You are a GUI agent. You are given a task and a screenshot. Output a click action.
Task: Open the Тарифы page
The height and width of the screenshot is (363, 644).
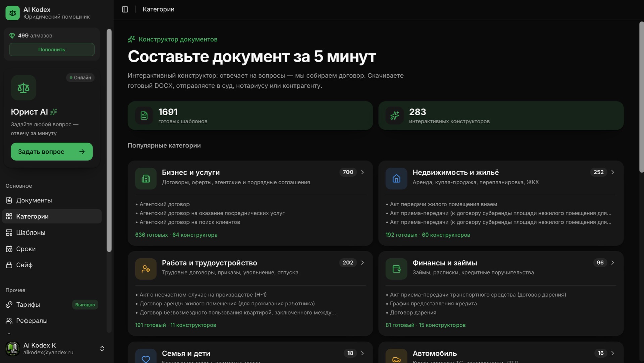coord(52,305)
